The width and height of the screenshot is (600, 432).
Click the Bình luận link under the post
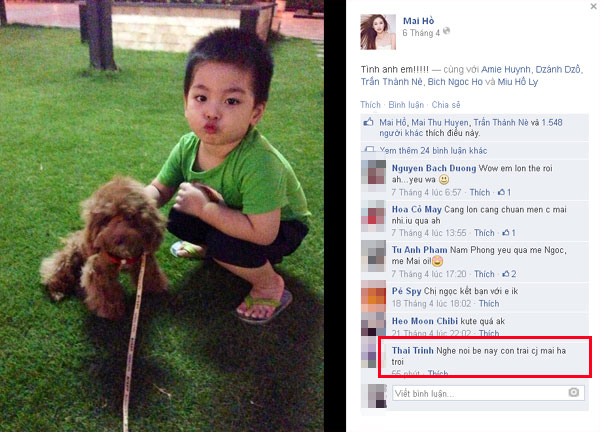point(406,105)
